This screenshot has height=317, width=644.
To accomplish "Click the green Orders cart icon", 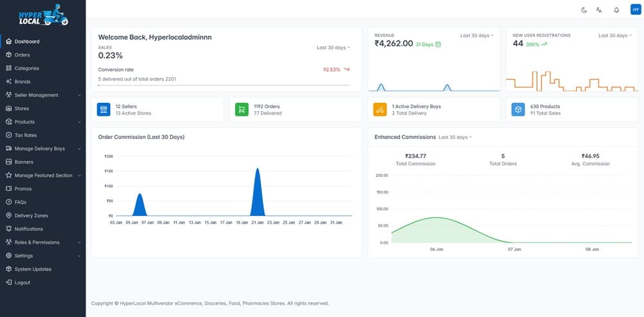I will click(241, 109).
